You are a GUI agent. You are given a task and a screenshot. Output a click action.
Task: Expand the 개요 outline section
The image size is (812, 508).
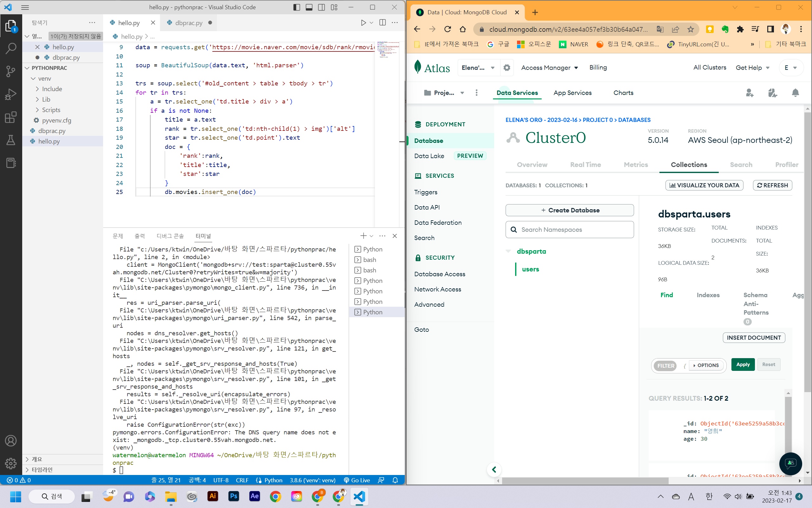(36, 459)
